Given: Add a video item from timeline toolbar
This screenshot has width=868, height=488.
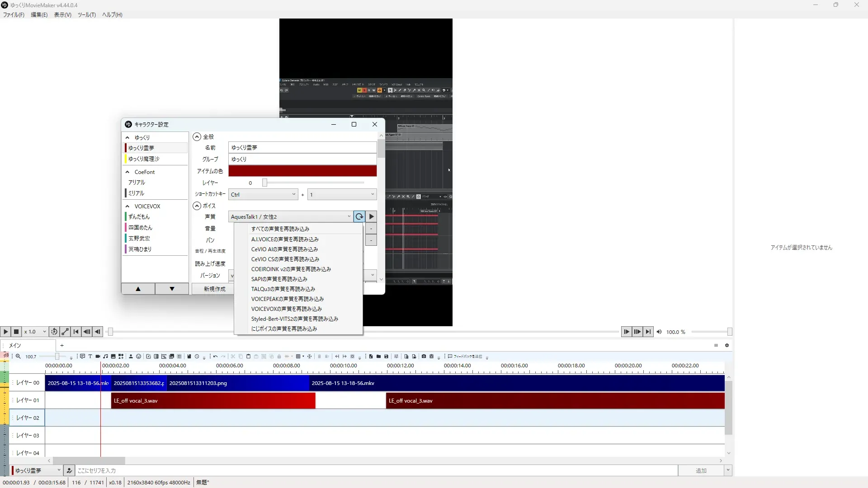Looking at the screenshot, I should click(98, 357).
